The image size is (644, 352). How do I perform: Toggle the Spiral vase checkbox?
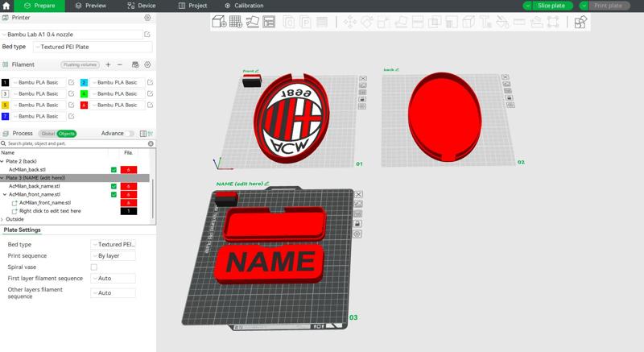pyautogui.click(x=94, y=267)
